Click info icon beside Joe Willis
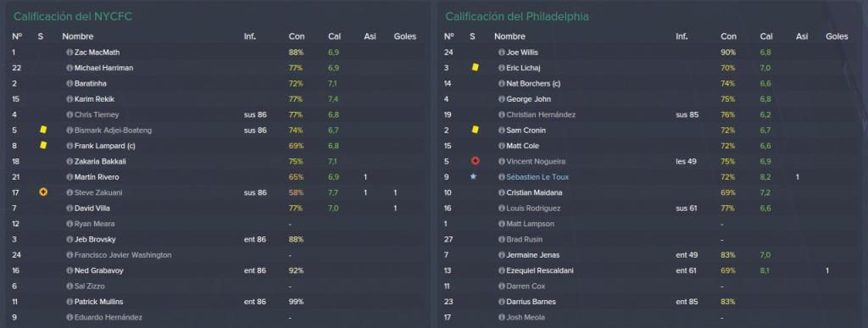Viewport: 868px width, 328px height. (502, 53)
